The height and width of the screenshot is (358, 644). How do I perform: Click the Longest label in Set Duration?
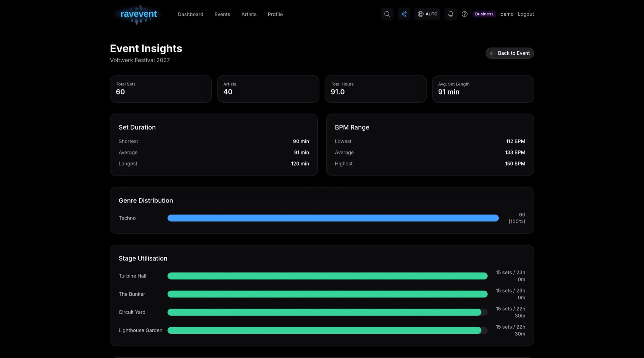[128, 164]
